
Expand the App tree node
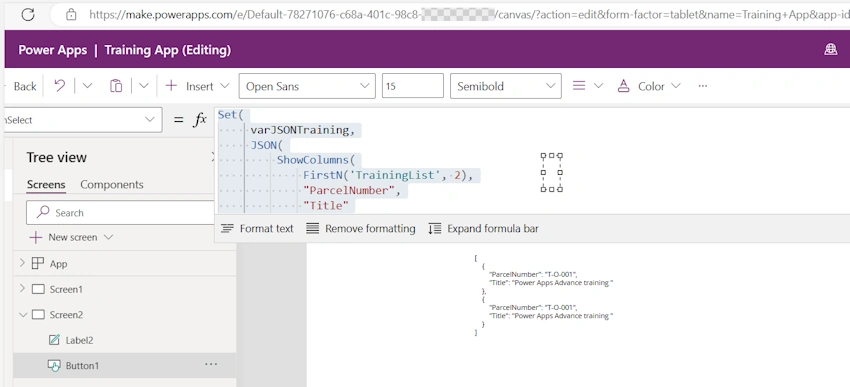[x=22, y=263]
